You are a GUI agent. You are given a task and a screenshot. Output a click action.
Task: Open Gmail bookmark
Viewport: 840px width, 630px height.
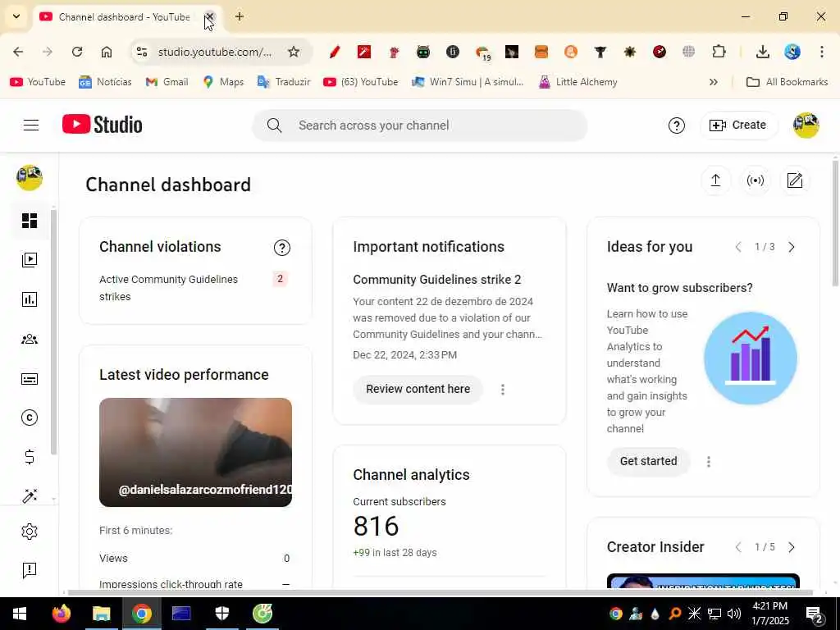click(167, 82)
